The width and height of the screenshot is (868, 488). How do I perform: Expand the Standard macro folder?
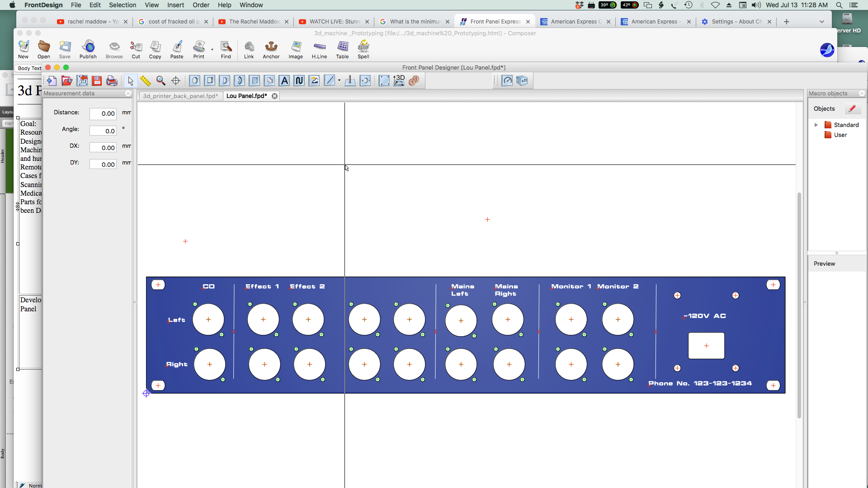point(816,125)
